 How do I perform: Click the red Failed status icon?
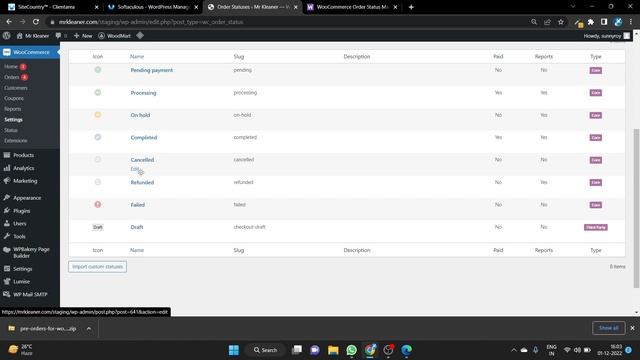coord(98,204)
